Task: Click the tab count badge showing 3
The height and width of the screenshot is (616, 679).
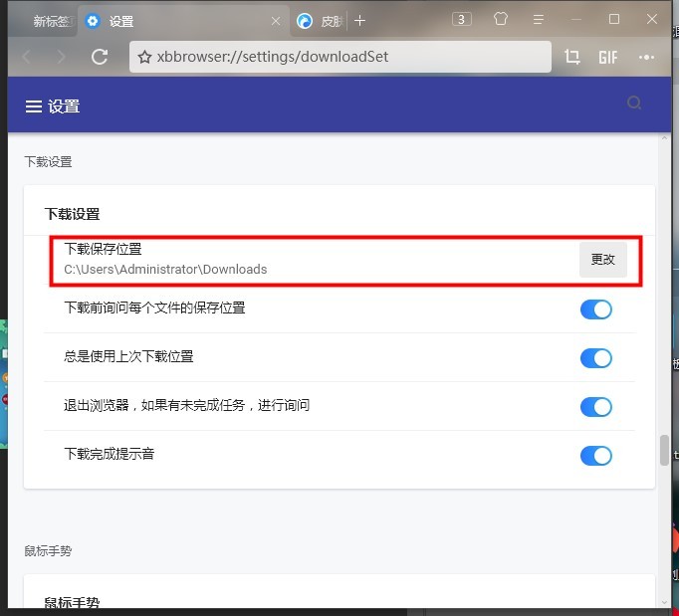Action: [x=462, y=19]
